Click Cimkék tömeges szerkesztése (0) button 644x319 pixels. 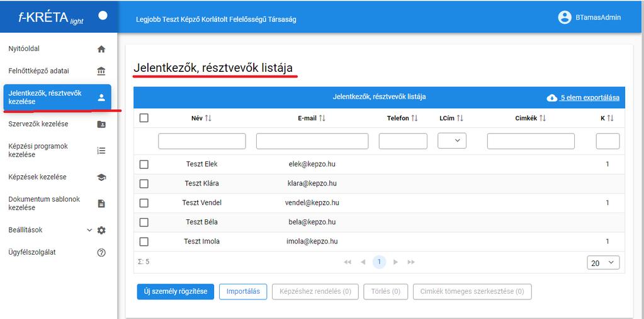coord(472,291)
